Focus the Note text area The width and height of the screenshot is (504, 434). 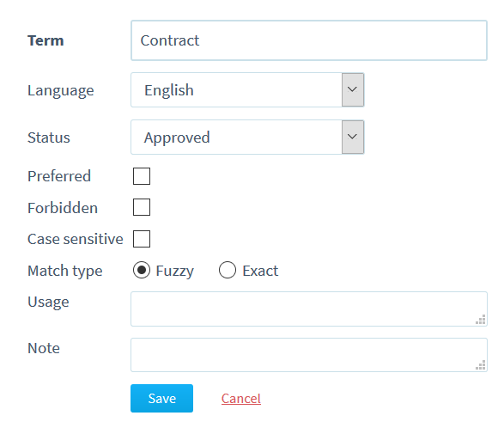click(309, 355)
